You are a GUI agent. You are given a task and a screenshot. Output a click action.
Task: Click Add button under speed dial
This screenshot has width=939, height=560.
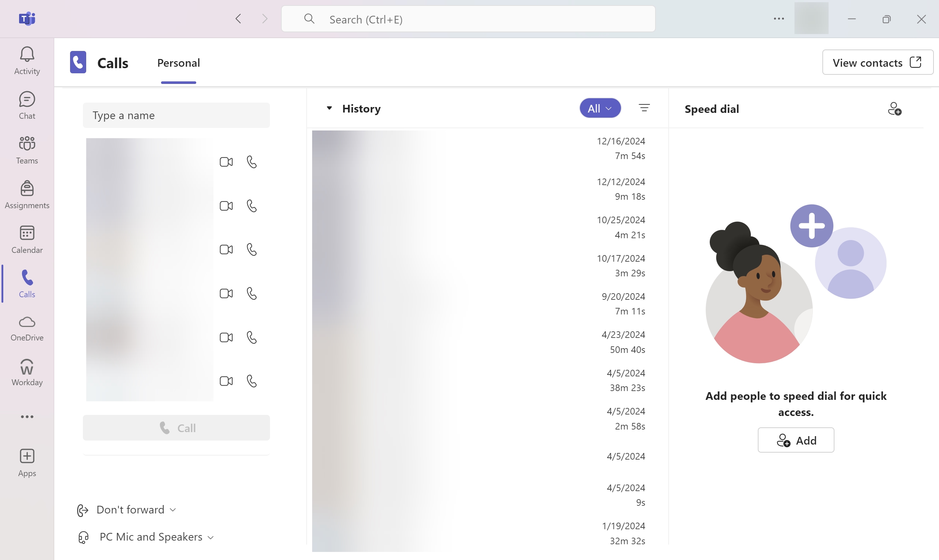click(796, 440)
